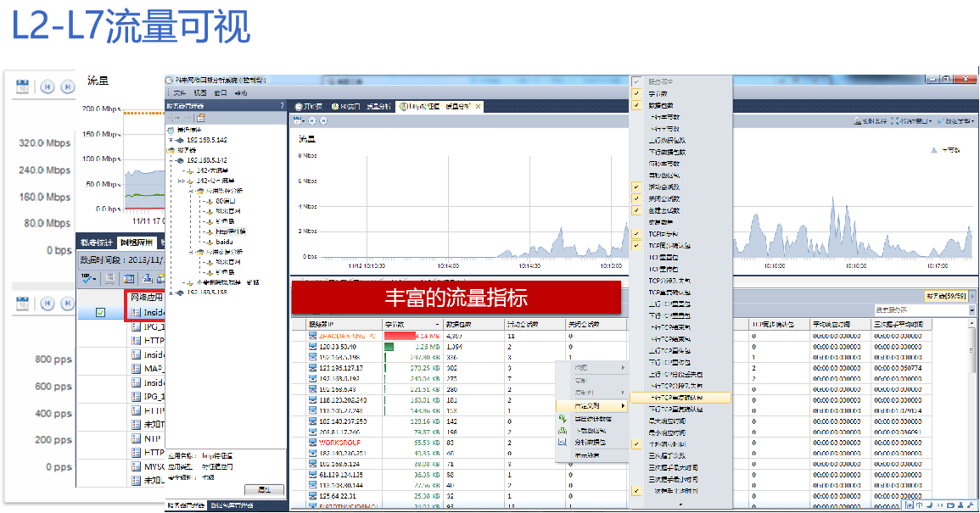Viewport: 980px width, 513px height.
Task: Select the 192.168.5.155 tree item label
Action: [207, 293]
